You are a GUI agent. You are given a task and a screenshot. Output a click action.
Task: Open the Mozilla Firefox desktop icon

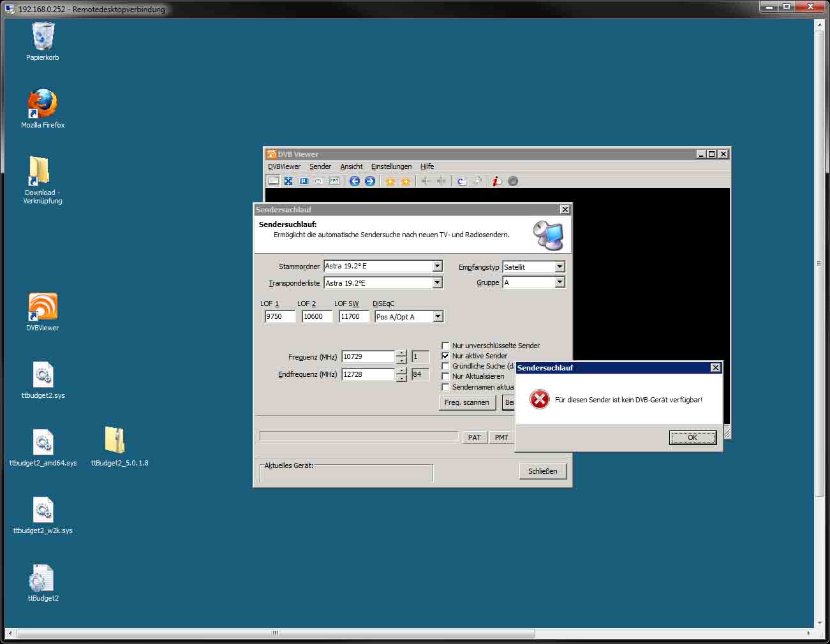pos(43,104)
